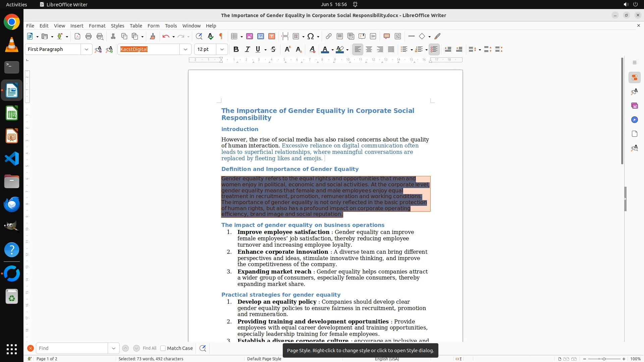The image size is (644, 362).
Task: Click the zoom slider in status bar
Action: pyautogui.click(x=604, y=359)
